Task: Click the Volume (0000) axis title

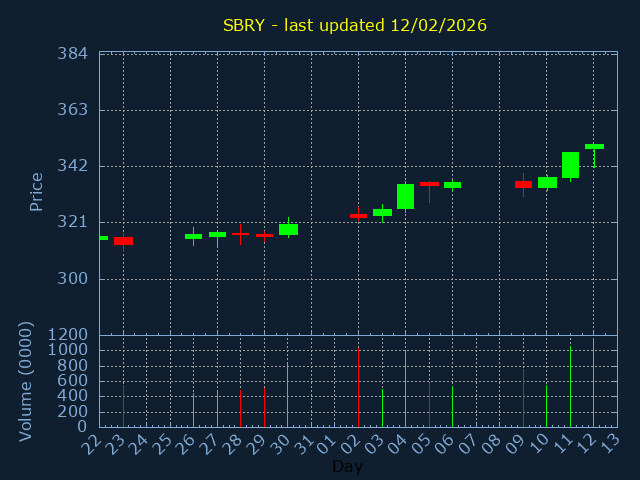Action: (x=27, y=381)
